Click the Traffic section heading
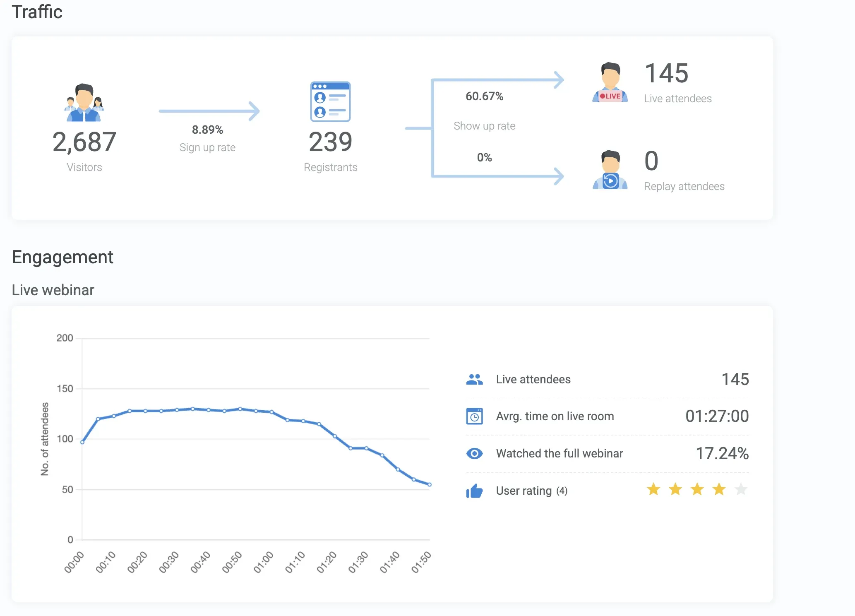 [x=37, y=12]
